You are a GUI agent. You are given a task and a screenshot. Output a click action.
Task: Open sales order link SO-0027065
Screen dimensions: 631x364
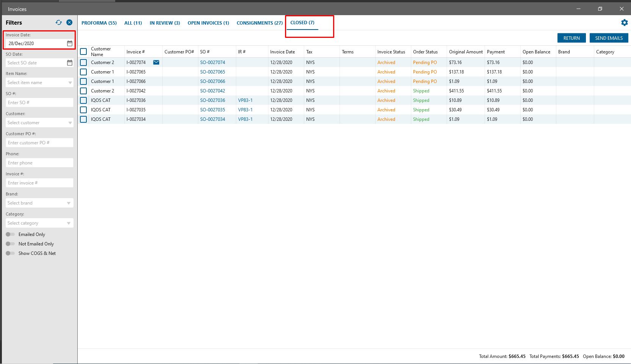click(213, 72)
